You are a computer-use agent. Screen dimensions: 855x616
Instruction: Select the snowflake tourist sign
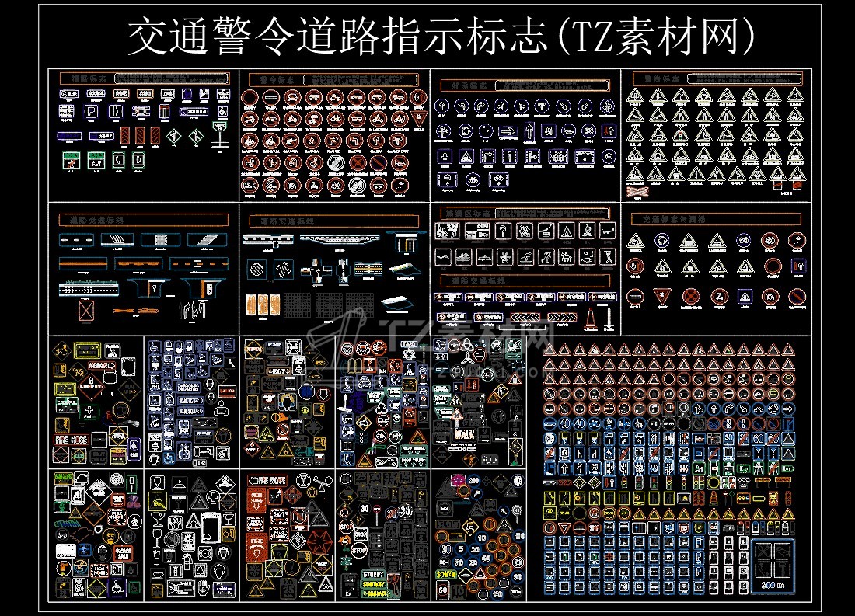[504, 256]
